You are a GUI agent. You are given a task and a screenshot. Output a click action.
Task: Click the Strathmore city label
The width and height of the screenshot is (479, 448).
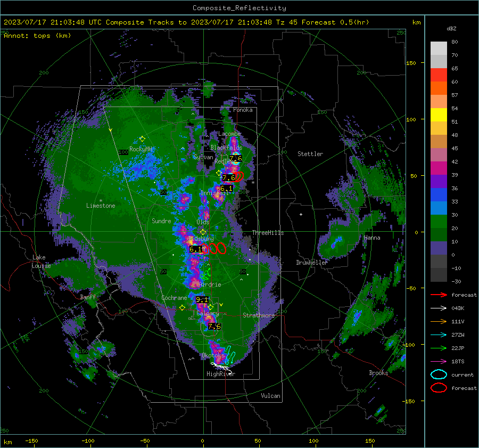[259, 315]
